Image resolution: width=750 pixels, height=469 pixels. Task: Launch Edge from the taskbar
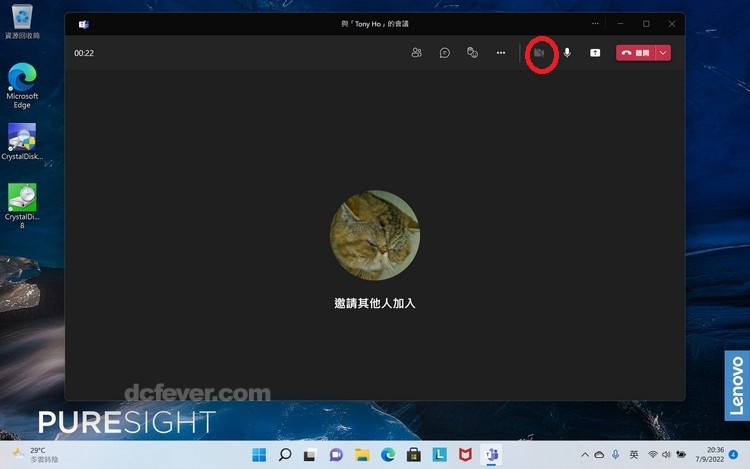click(x=388, y=455)
